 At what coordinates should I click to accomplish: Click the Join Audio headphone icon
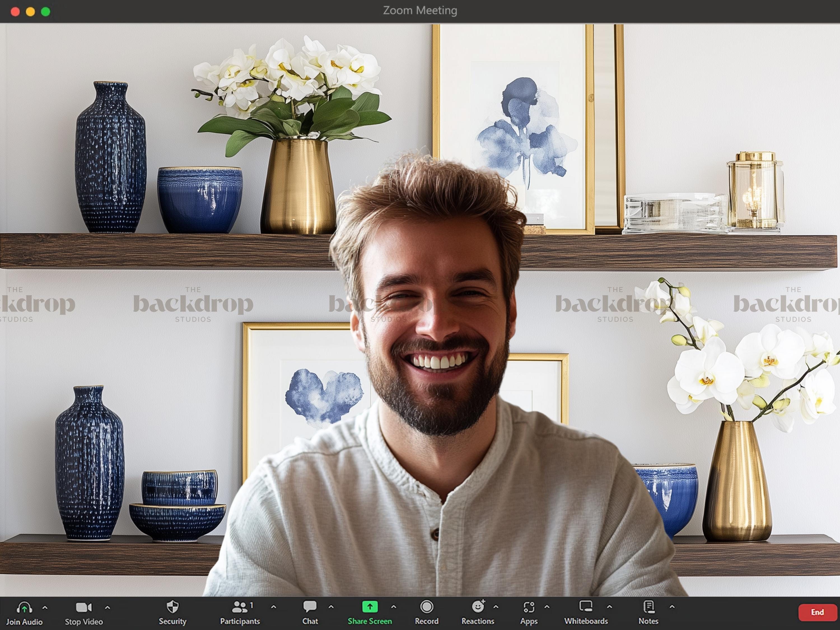(x=24, y=608)
